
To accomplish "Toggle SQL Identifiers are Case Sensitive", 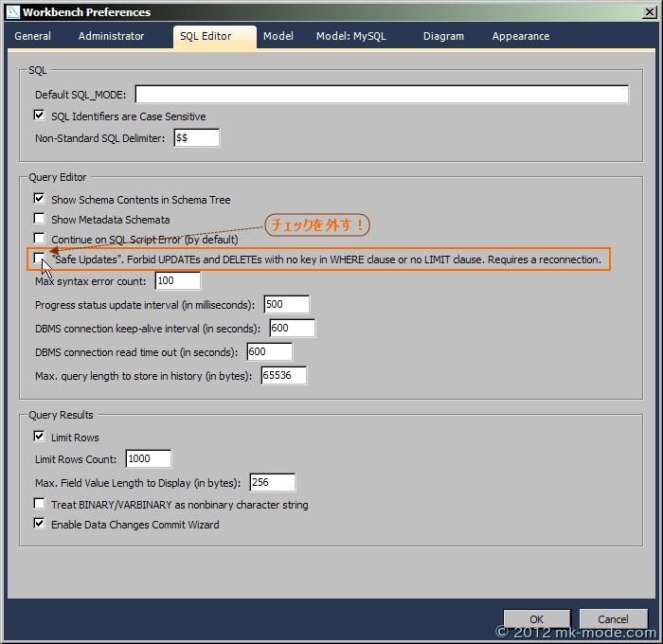I will 40,116.
